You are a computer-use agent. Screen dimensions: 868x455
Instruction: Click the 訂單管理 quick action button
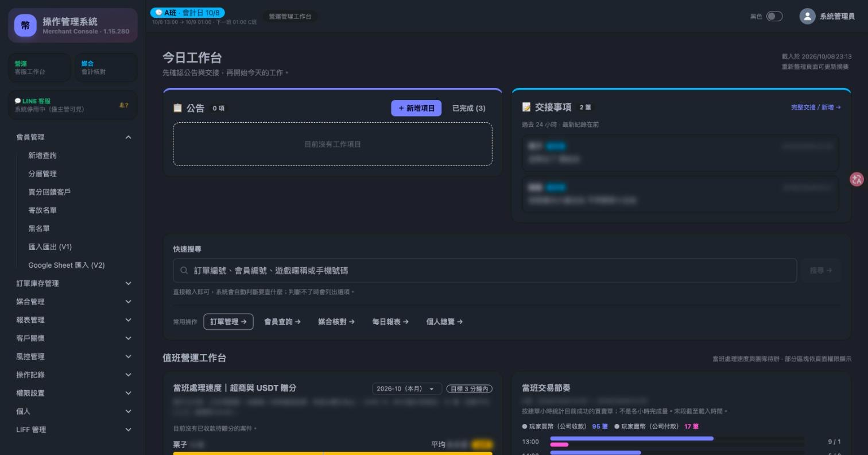(228, 322)
